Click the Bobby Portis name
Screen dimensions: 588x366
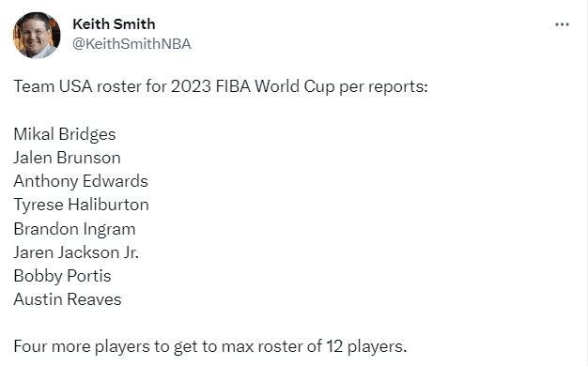62,276
